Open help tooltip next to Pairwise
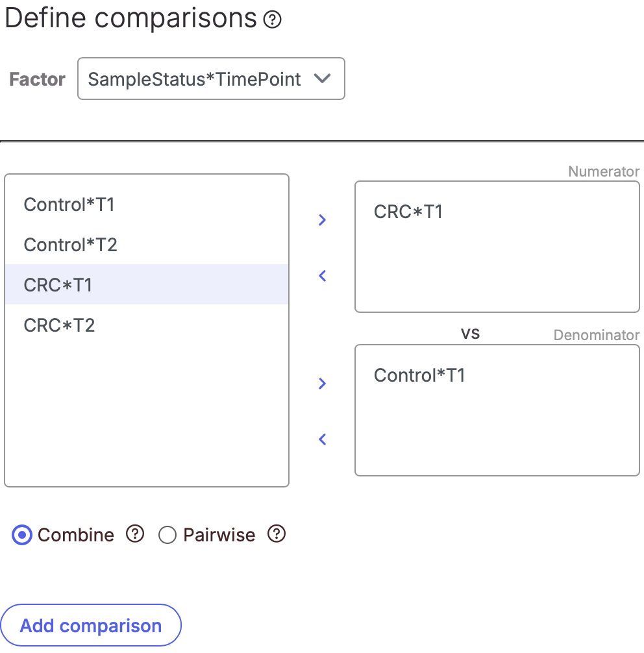The image size is (644, 653). point(277,534)
